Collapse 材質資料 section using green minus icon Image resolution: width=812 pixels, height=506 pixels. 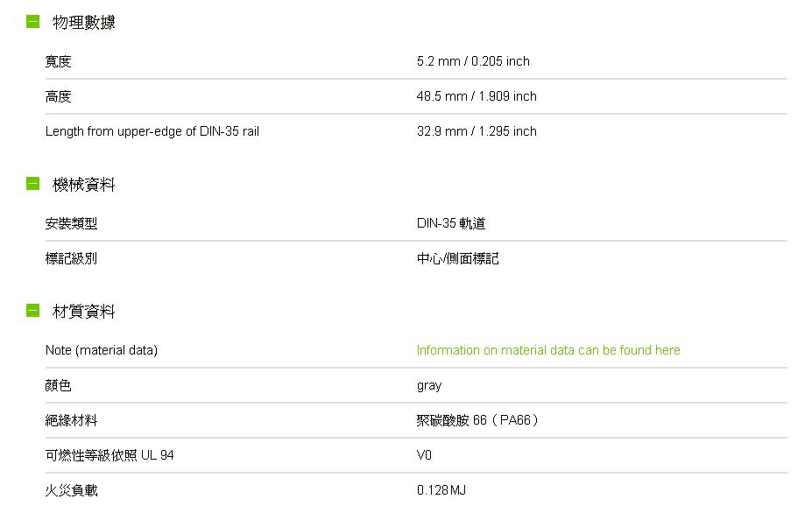point(33,311)
